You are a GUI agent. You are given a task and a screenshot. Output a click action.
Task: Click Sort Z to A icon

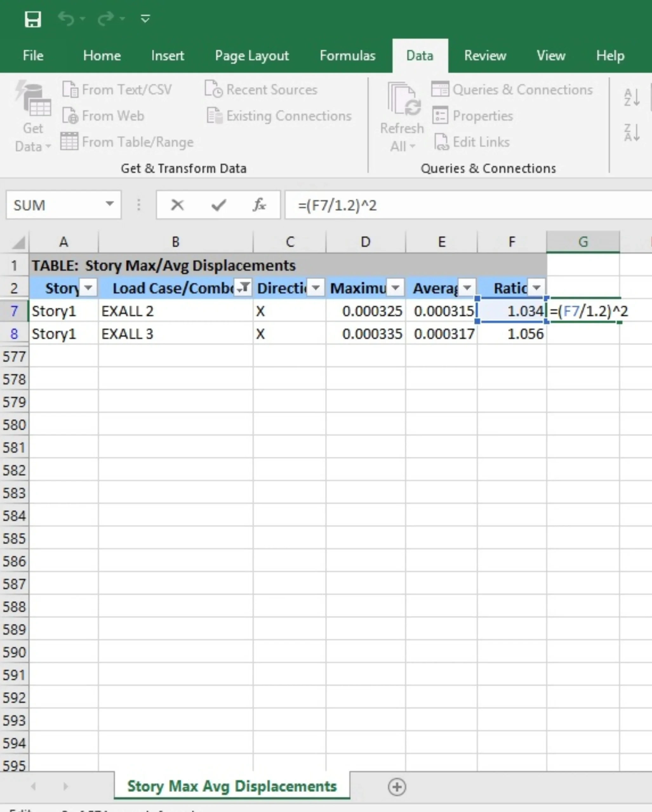click(632, 133)
